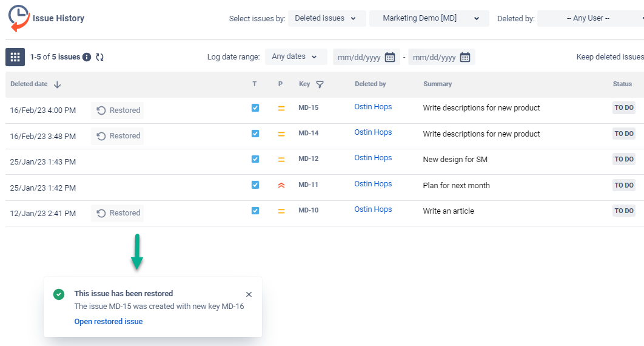Click the Key column filter icon

(320, 84)
